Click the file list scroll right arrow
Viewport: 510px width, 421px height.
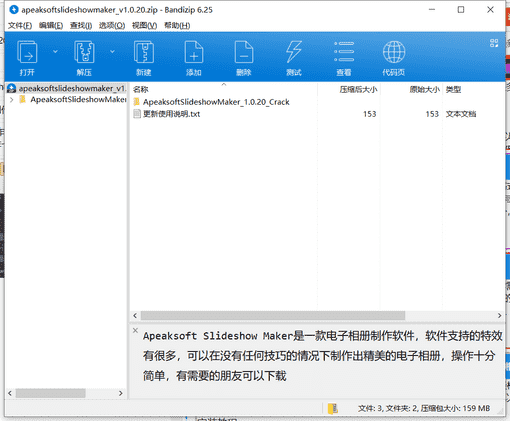coord(499,315)
